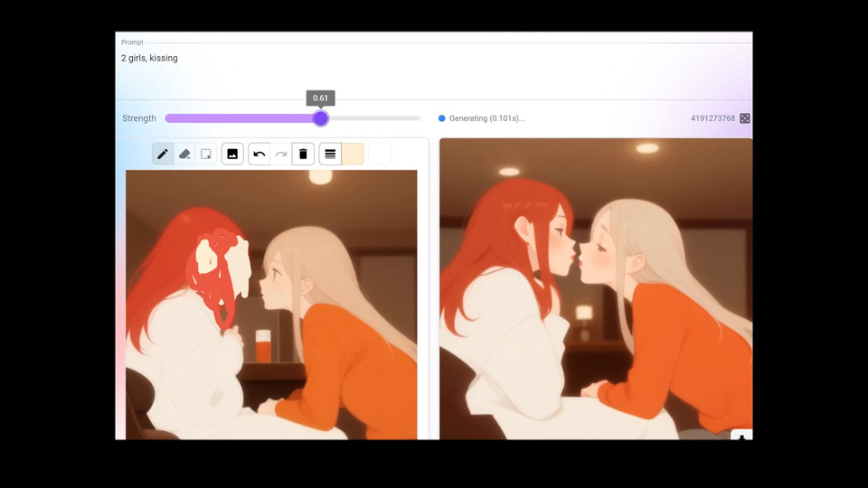The image size is (868, 488).
Task: Randomize seed with dice icon
Action: 744,118
